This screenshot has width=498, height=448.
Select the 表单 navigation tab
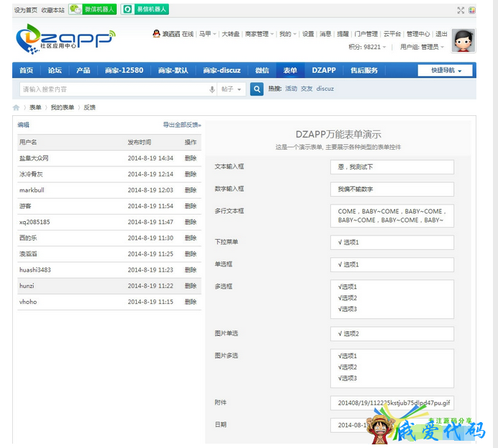[x=290, y=71]
